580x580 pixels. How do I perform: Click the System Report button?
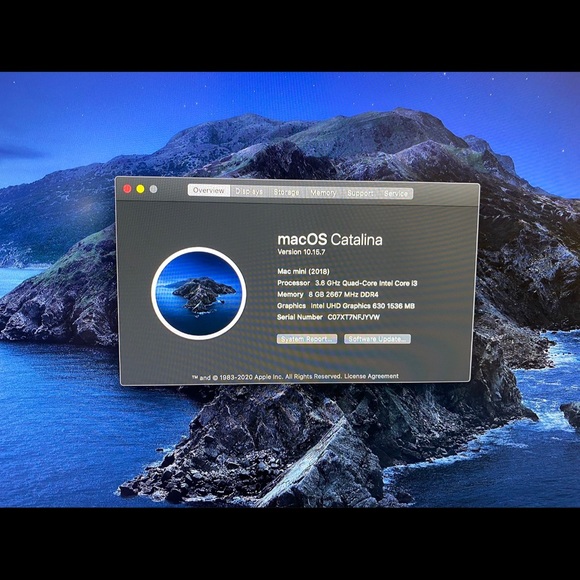point(307,339)
